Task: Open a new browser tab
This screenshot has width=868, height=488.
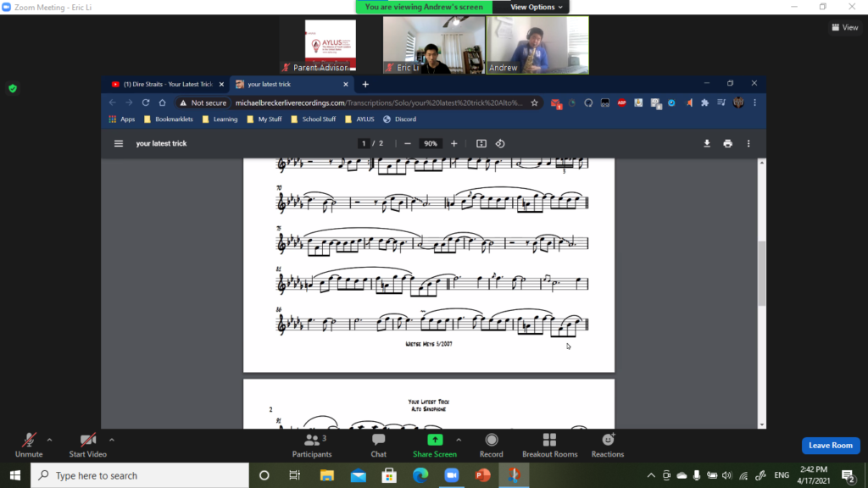Action: [365, 84]
